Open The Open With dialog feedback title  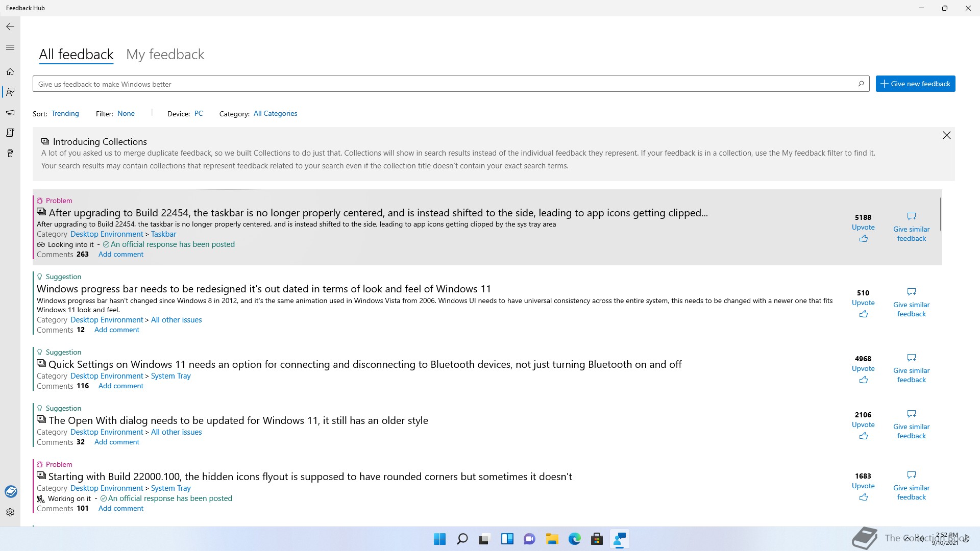(238, 420)
